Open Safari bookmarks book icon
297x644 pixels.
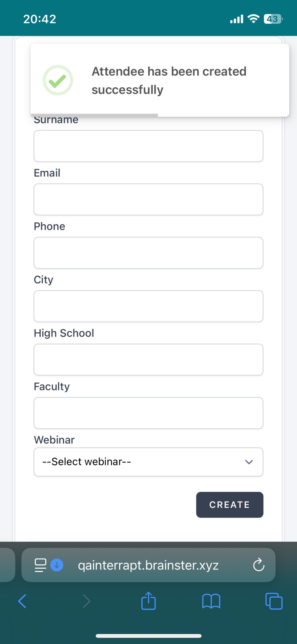click(211, 601)
